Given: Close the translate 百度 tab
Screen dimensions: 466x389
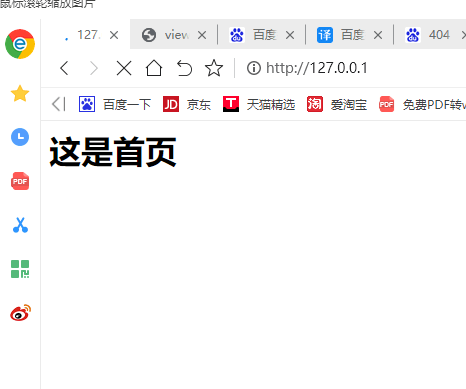Looking at the screenshot, I should [x=378, y=35].
